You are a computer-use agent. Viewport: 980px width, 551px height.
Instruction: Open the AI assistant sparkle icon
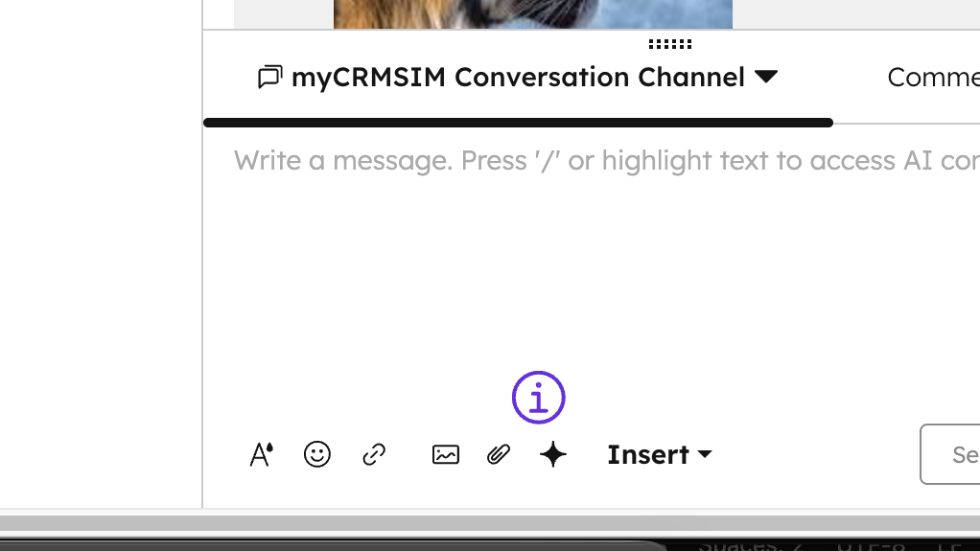553,454
